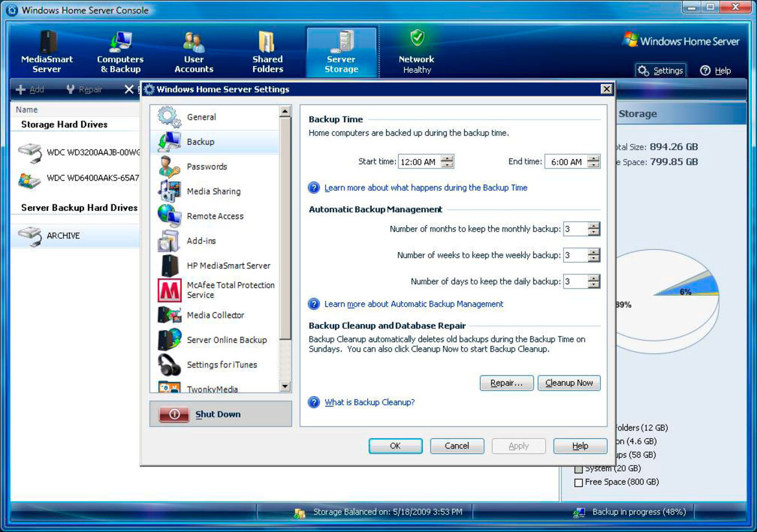Open the Computers & Backup tab
Screen dimensions: 757x532
click(x=120, y=52)
